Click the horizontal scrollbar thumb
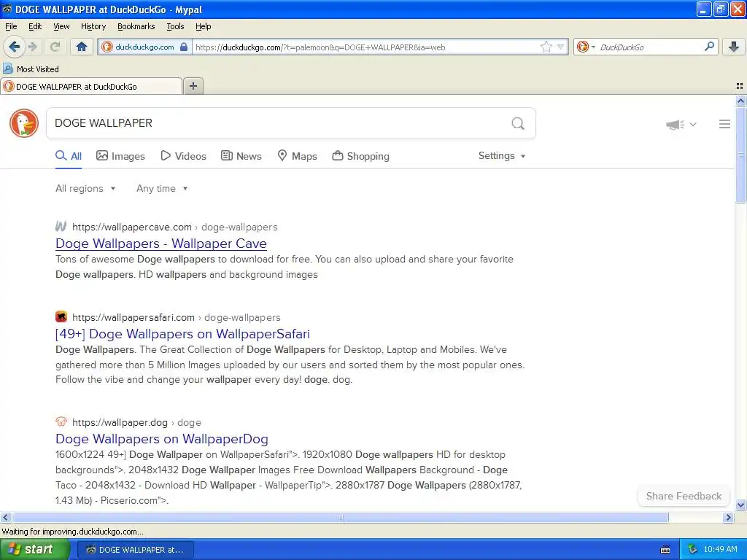The width and height of the screenshot is (747, 560). tap(340, 517)
